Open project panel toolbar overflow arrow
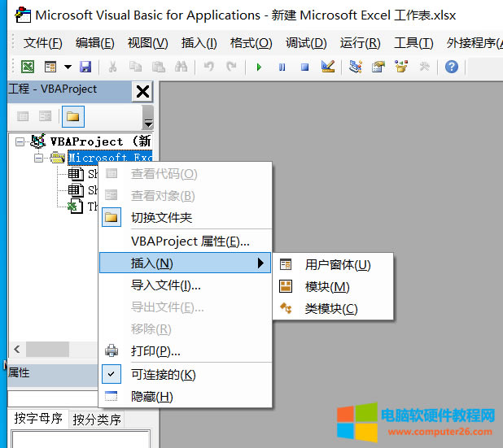 point(148,117)
